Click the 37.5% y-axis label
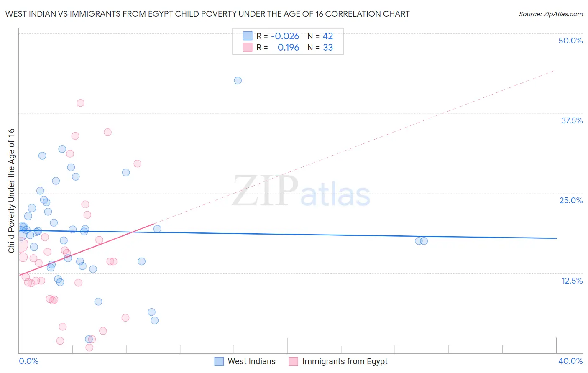The width and height of the screenshot is (588, 373). pyautogui.click(x=572, y=120)
